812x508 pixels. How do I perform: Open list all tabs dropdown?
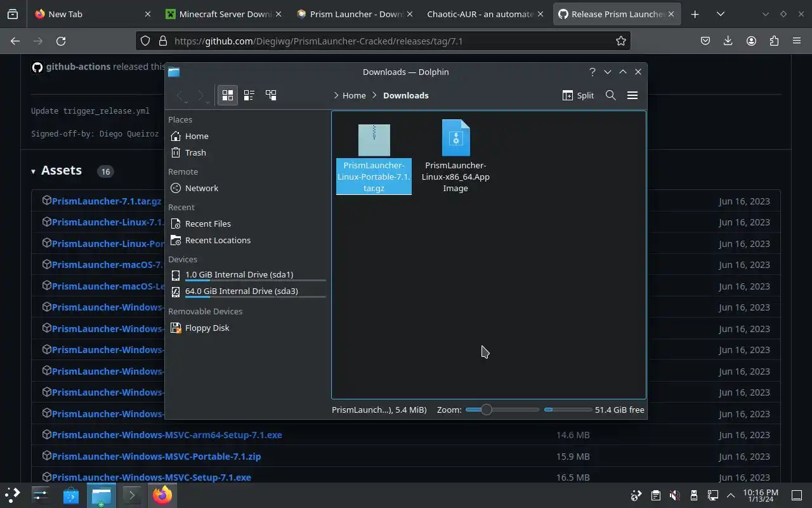(x=721, y=14)
